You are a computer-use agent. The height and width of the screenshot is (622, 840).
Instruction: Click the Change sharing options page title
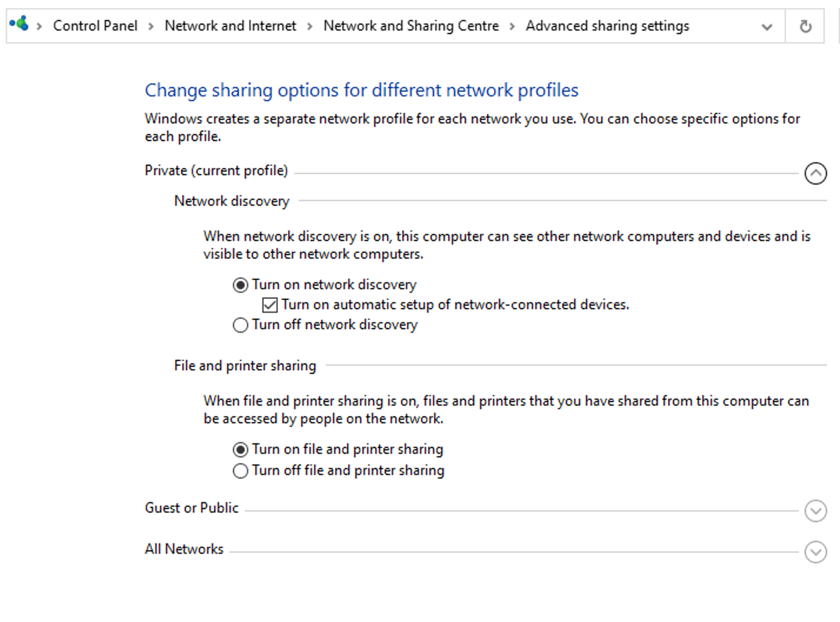[x=362, y=90]
